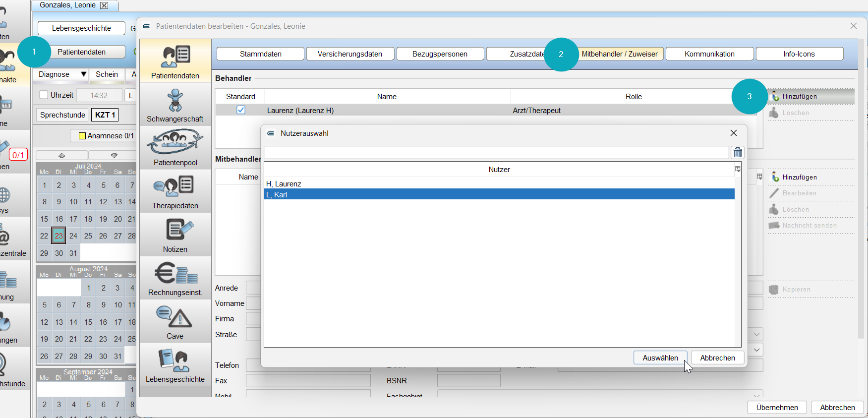Switch to the Stammdaten tab
868x418 pixels.
click(x=261, y=54)
